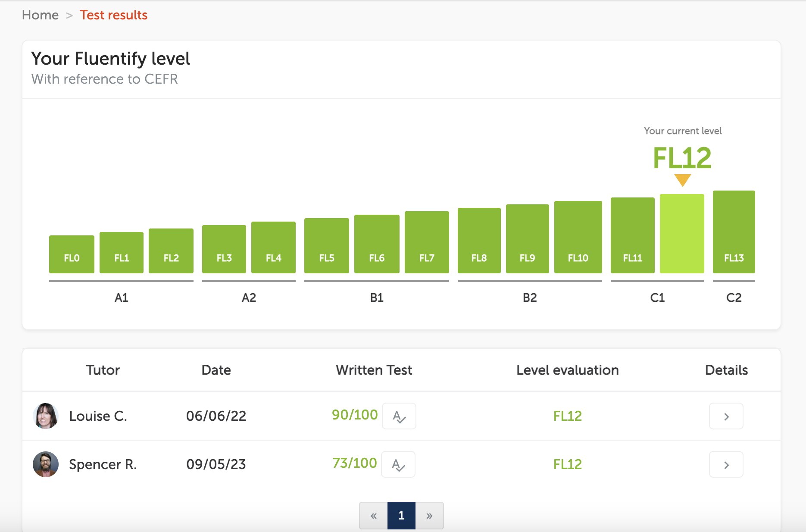Click the Level evaluation column header
Screen dimensions: 806x532
[568, 370]
